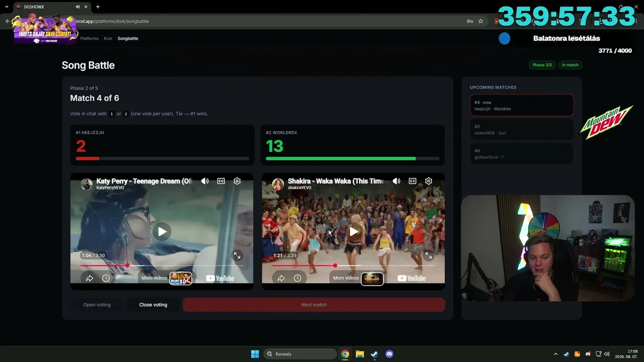Screen dimensions: 644x362
Task: Click the Keresés taskbar search box
Action: click(300, 354)
